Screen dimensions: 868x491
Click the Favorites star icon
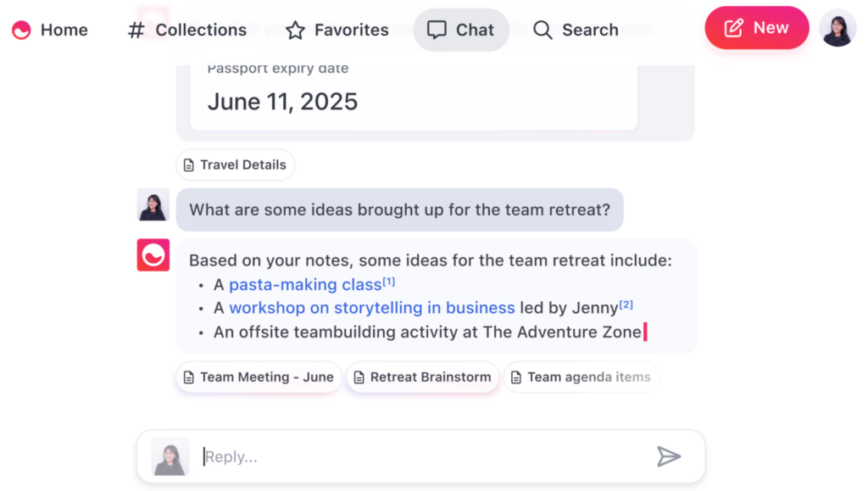click(295, 30)
